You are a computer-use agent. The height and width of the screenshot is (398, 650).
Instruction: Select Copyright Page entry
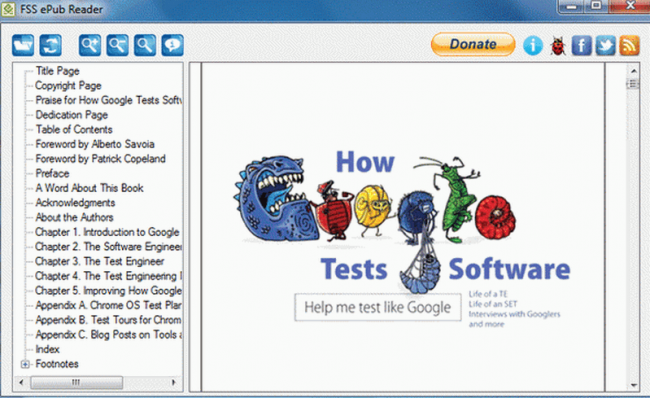(68, 85)
